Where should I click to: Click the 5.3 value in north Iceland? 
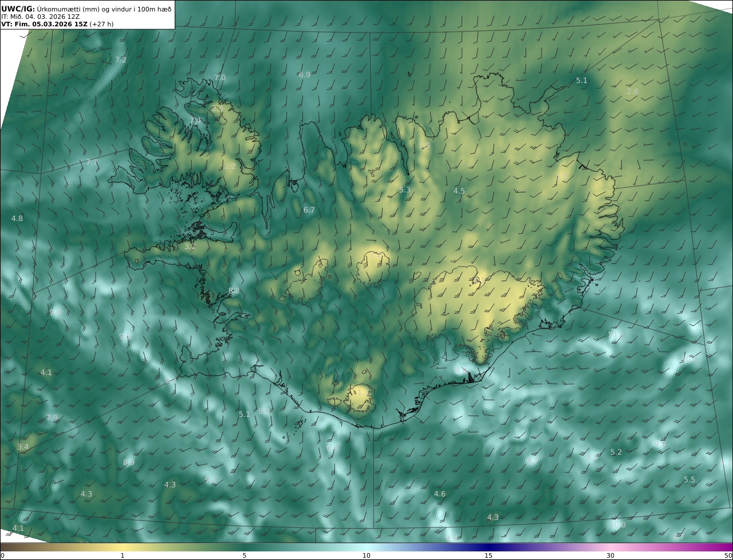point(405,190)
